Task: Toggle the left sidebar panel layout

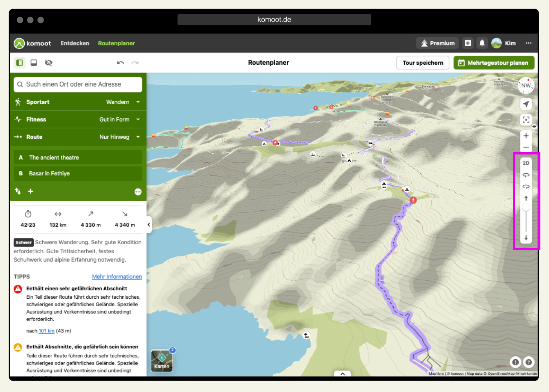Action: click(x=19, y=63)
